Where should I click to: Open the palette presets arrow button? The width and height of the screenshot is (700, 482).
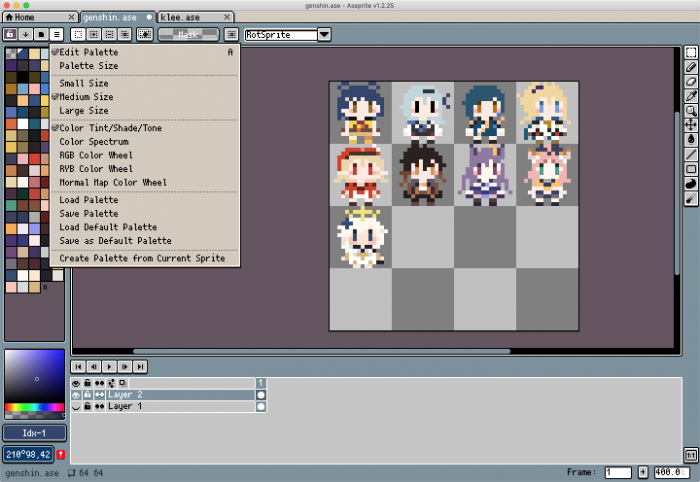pos(25,34)
